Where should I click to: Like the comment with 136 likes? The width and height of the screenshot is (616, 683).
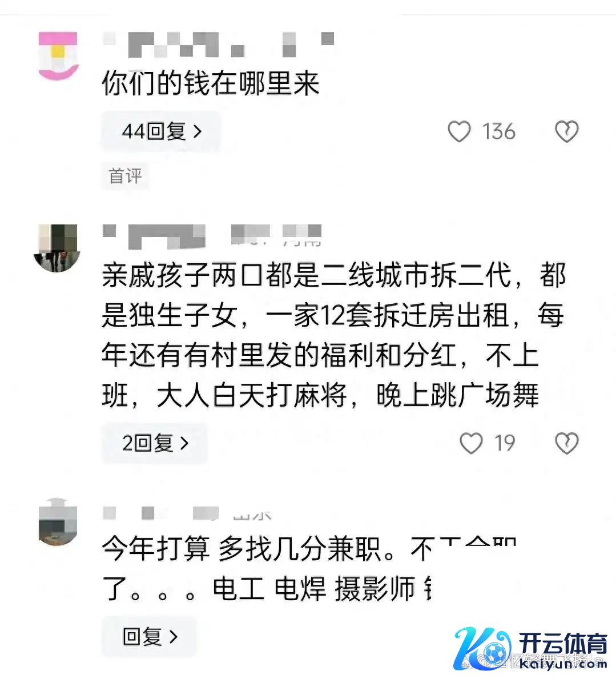coord(459,131)
